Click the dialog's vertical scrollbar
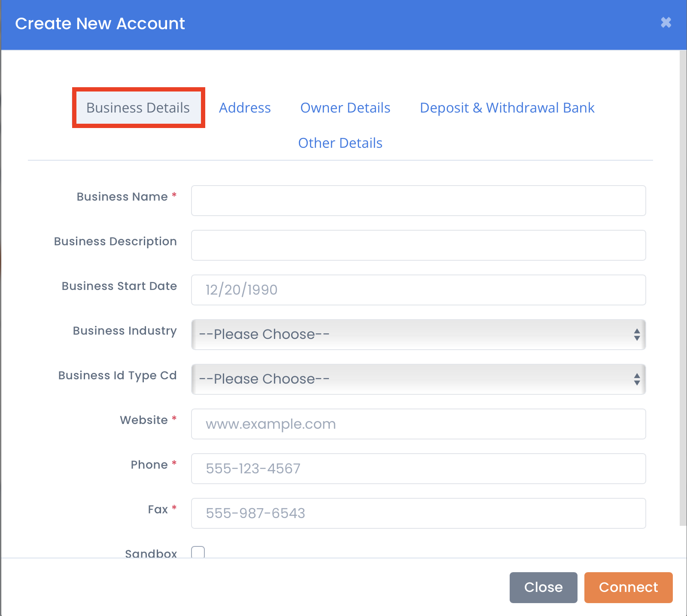Viewport: 687px width, 616px height. [683, 288]
